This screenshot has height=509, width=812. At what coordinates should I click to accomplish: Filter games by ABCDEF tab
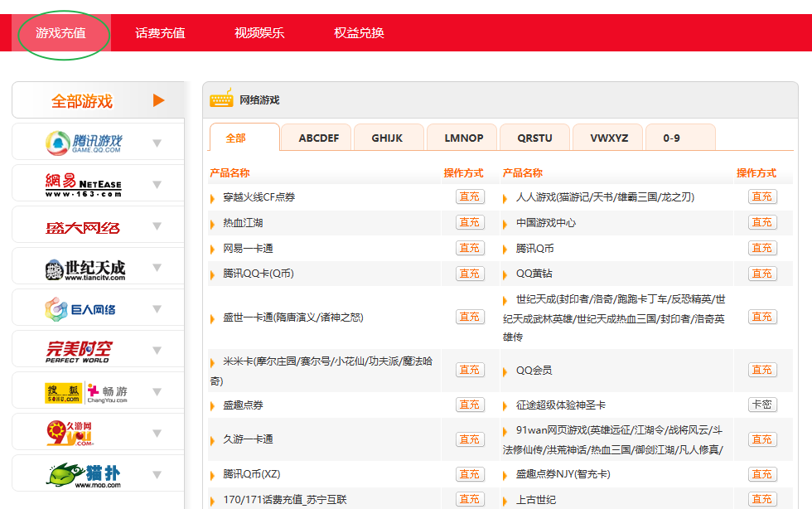pos(318,138)
